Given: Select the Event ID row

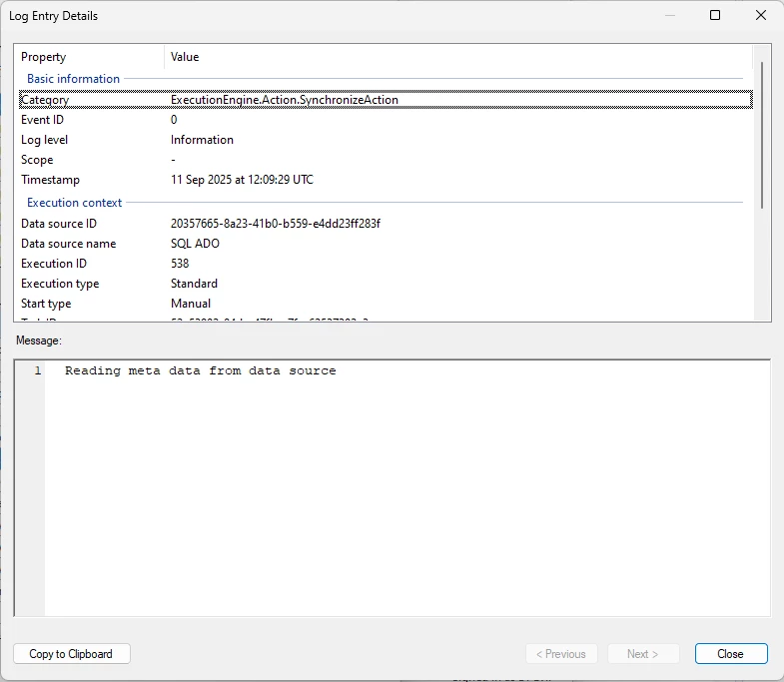Looking at the screenshot, I should point(386,120).
